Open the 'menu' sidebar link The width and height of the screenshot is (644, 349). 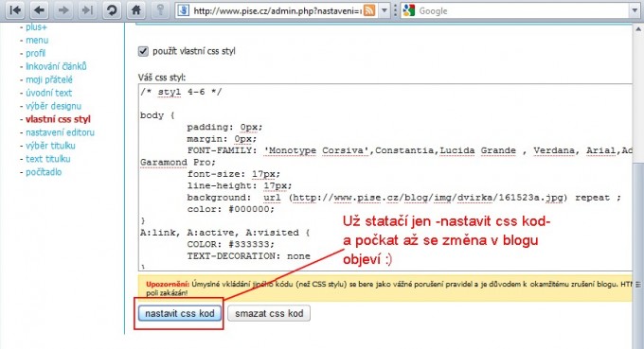click(37, 40)
